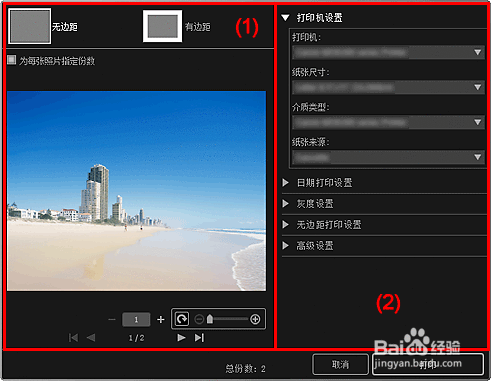Increase copies with the plus button
Screen dimensions: 491x381
click(x=161, y=319)
